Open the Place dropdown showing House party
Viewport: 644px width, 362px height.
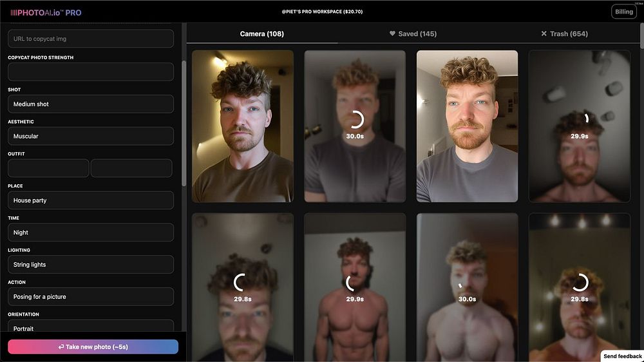click(x=91, y=200)
